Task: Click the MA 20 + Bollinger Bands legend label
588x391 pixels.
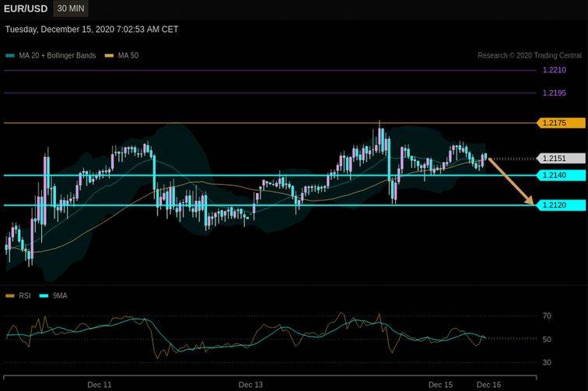Action: pos(58,55)
